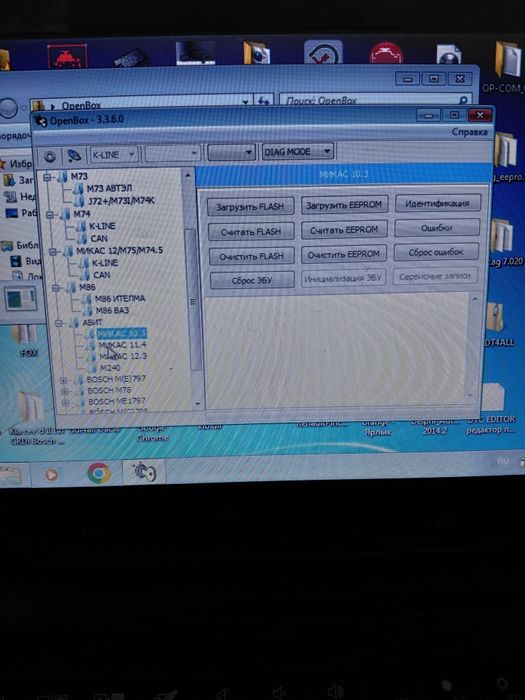Open the FOX desktop icon
This screenshot has width=525, height=700.
[26, 341]
